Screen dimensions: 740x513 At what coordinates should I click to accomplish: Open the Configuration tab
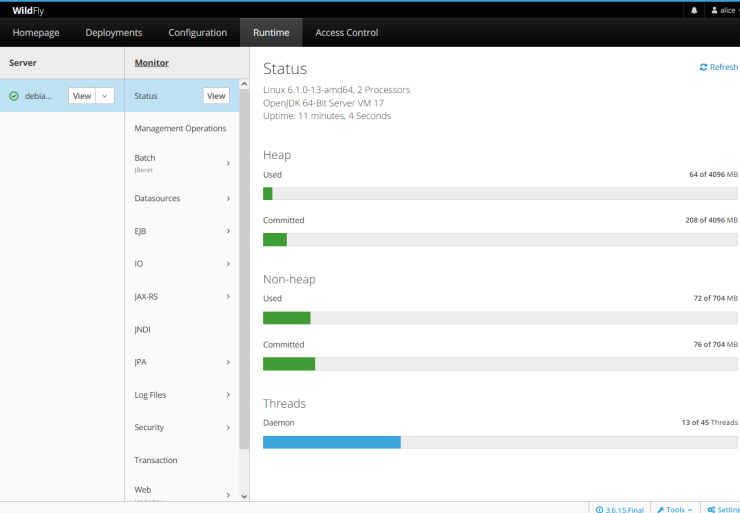click(x=197, y=33)
